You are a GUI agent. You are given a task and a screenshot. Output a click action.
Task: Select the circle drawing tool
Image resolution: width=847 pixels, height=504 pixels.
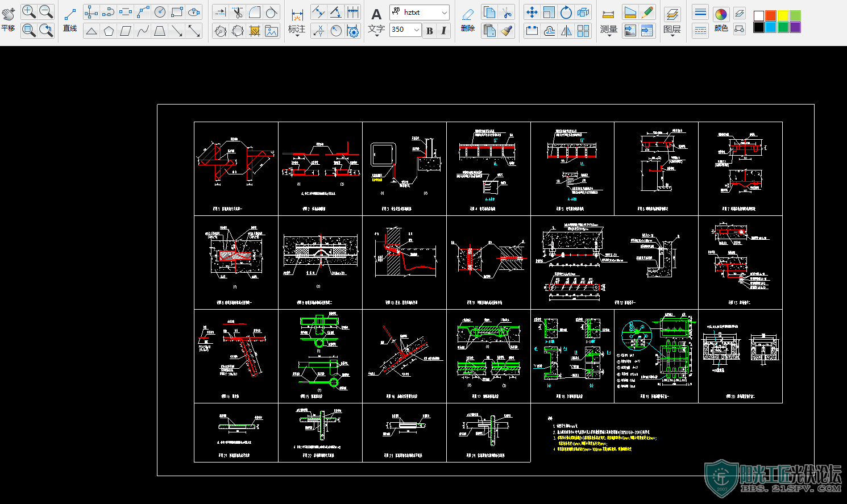click(160, 12)
